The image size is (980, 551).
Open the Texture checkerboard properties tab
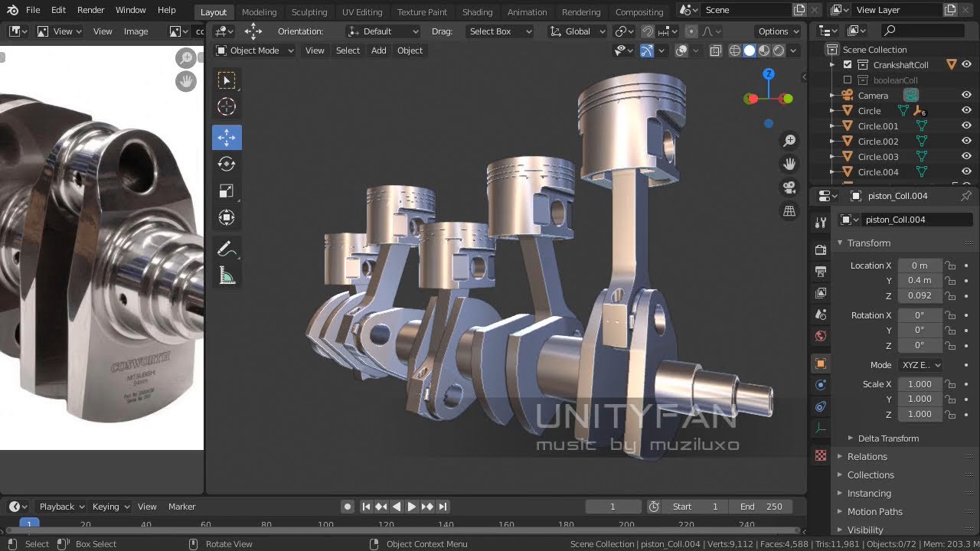[x=821, y=455]
